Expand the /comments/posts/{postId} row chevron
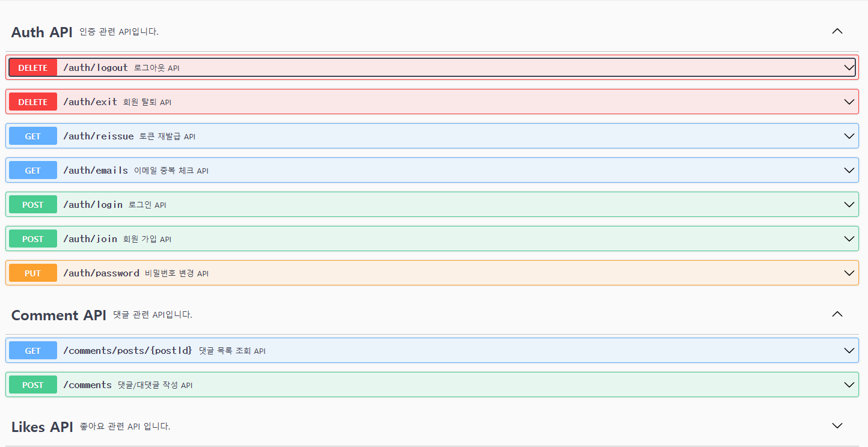The width and height of the screenshot is (868, 447). click(849, 351)
